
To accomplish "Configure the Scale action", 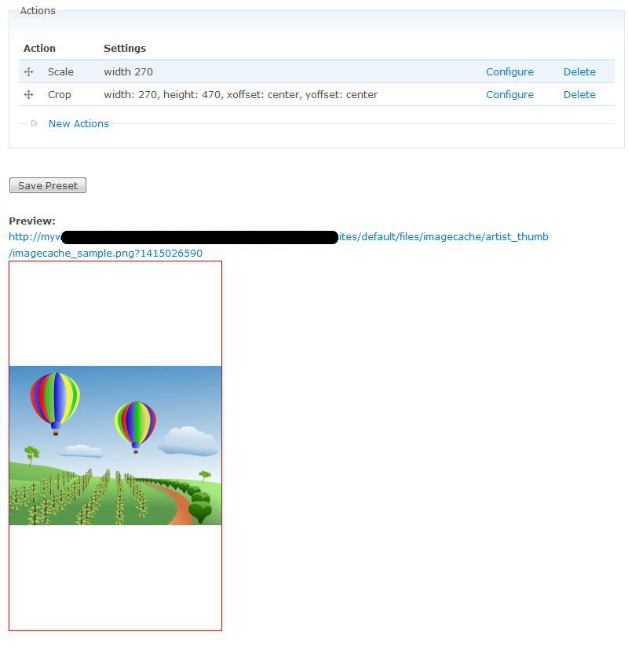I will 509,71.
